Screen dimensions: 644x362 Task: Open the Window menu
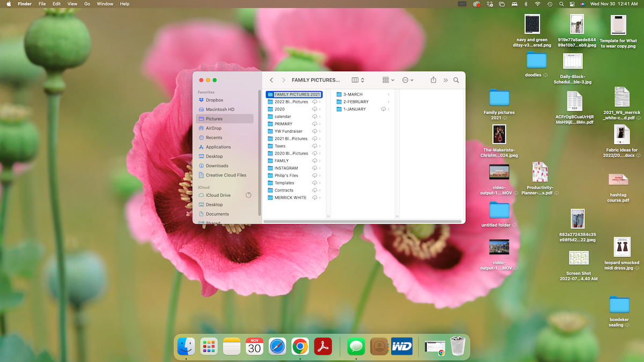[x=105, y=4]
